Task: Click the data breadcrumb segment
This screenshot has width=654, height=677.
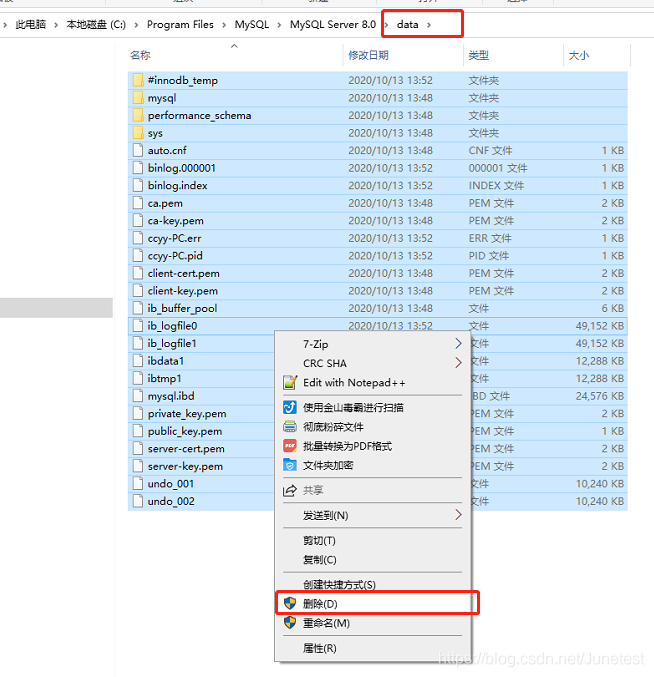Action: pos(408,25)
